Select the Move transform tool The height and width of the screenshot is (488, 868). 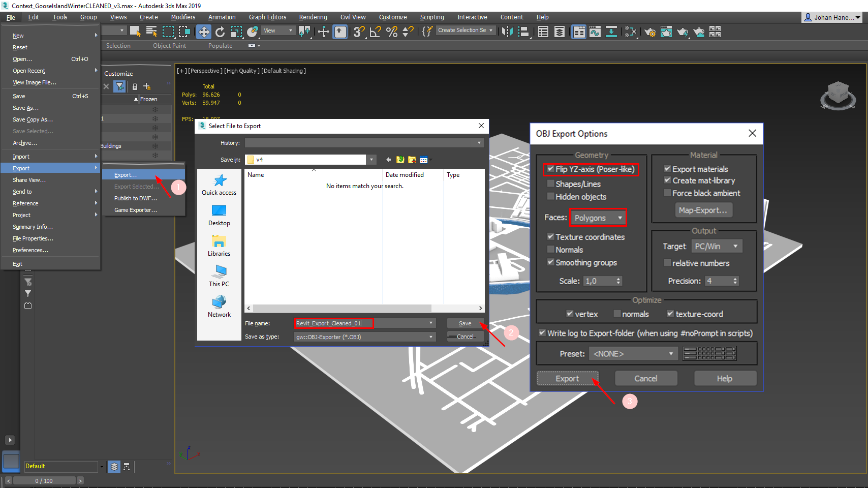204,32
